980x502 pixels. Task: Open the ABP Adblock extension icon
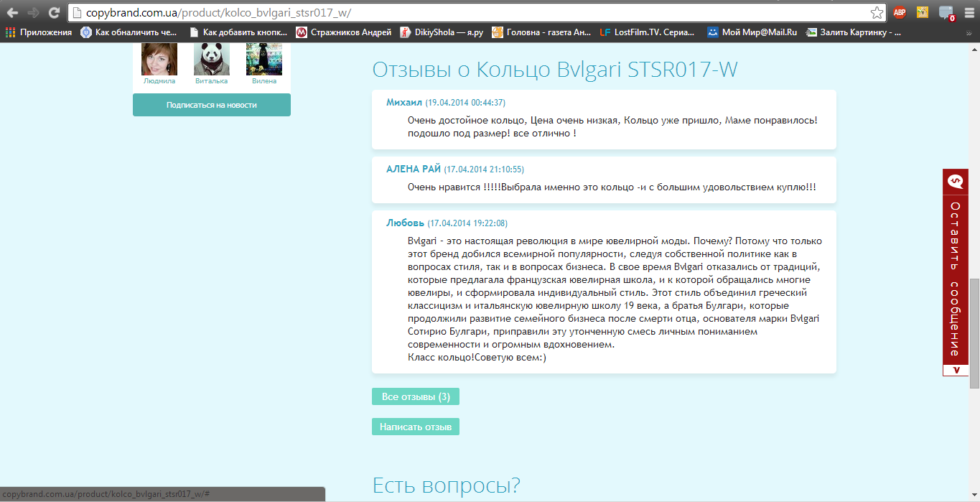coord(900,12)
